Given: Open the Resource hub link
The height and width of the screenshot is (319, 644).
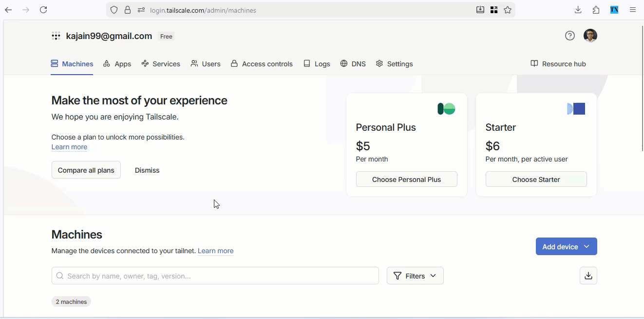Looking at the screenshot, I should pos(558,64).
